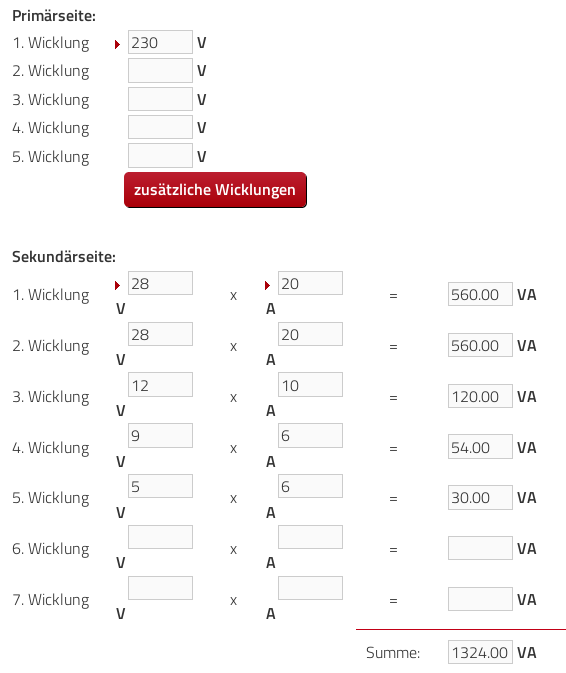Focus the empty primary 4. Wicklung voltage field
Viewport: 566px width, 673px height.
coord(160,127)
